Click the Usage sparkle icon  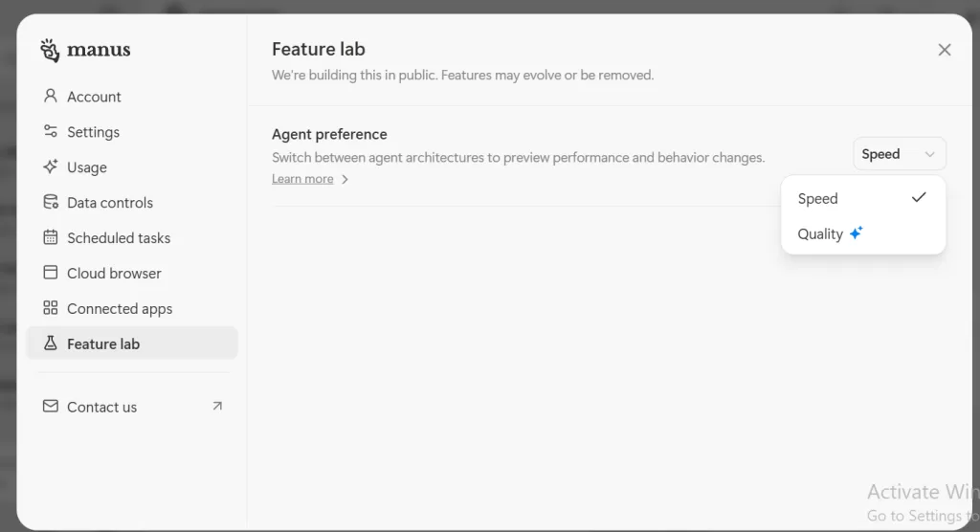click(51, 166)
